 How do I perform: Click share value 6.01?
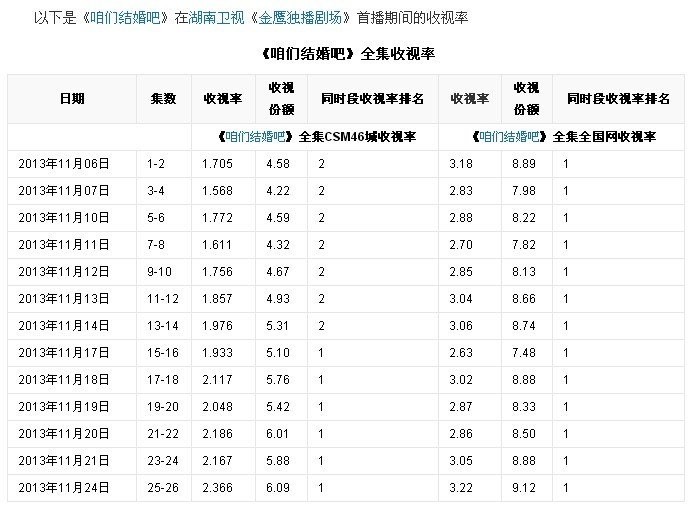tap(278, 434)
